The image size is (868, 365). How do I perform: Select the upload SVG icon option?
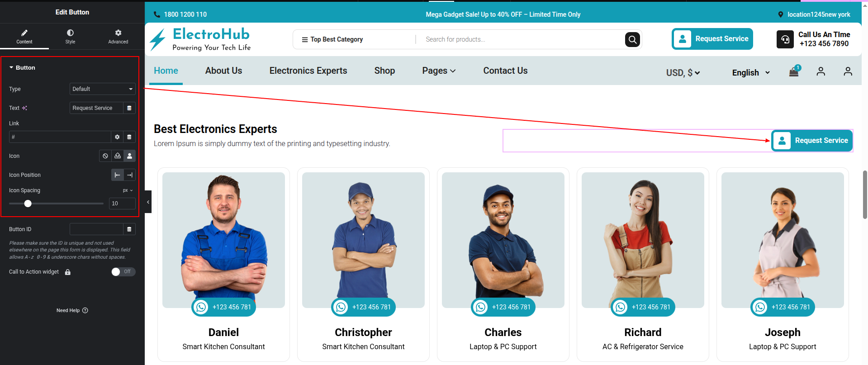pos(118,156)
